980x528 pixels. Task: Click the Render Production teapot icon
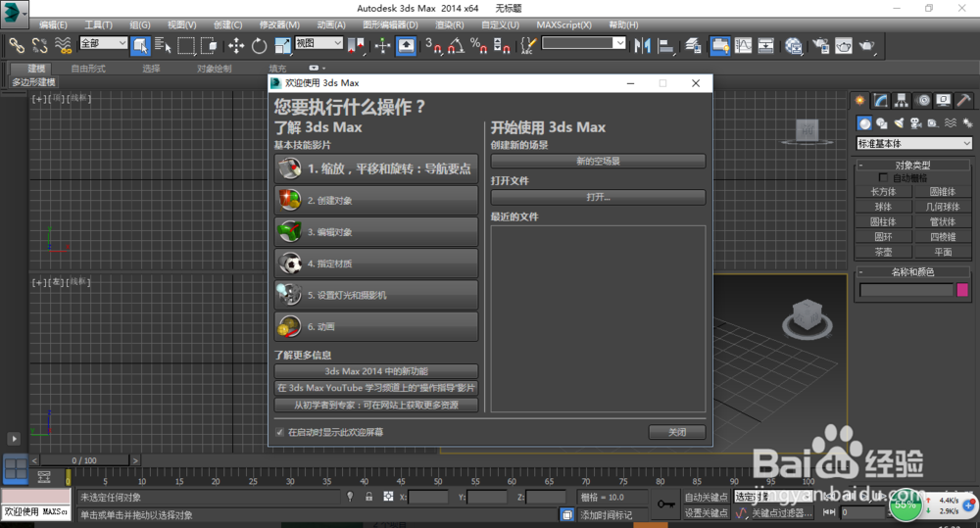[867, 46]
